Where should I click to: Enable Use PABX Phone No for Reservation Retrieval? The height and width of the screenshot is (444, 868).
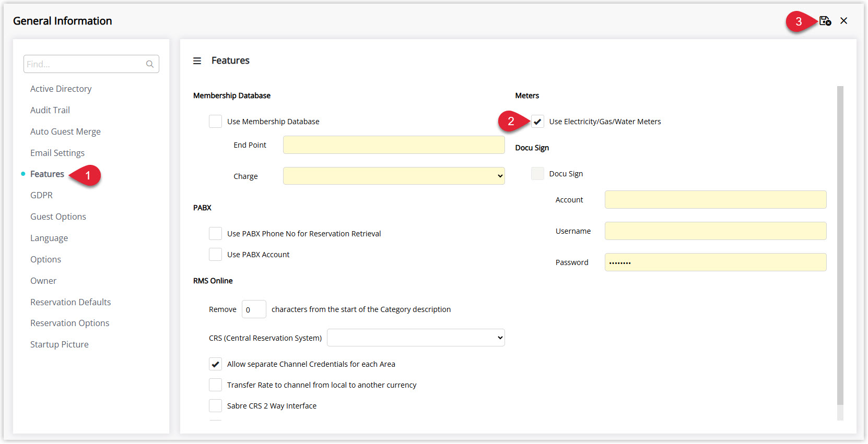click(x=215, y=234)
